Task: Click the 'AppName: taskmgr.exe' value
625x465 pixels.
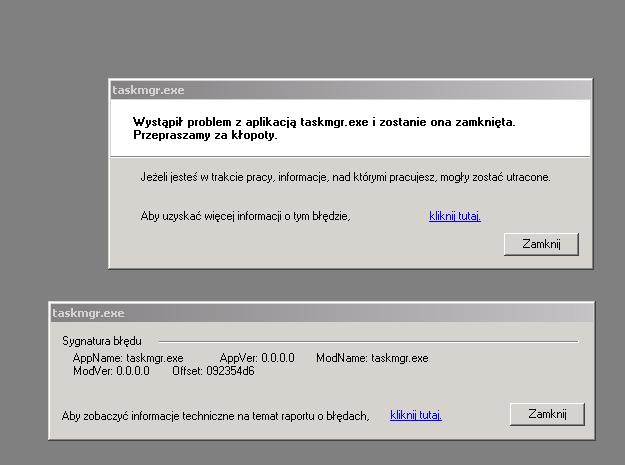Action: [x=128, y=358]
